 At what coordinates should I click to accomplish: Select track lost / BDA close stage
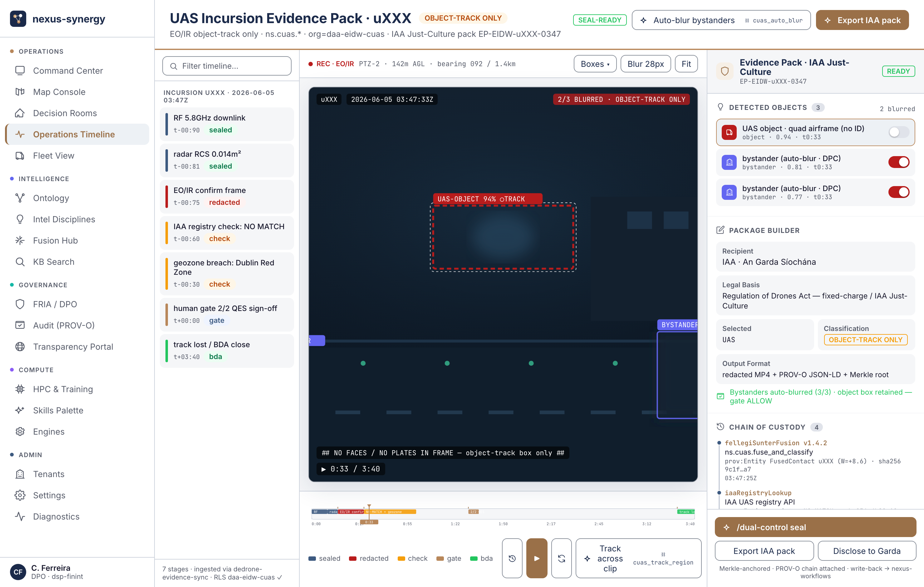coord(227,351)
